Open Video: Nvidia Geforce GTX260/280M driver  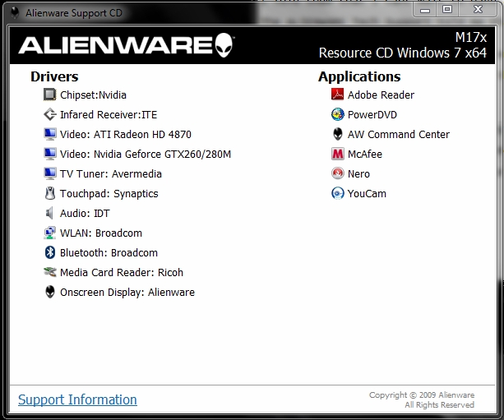tap(146, 155)
